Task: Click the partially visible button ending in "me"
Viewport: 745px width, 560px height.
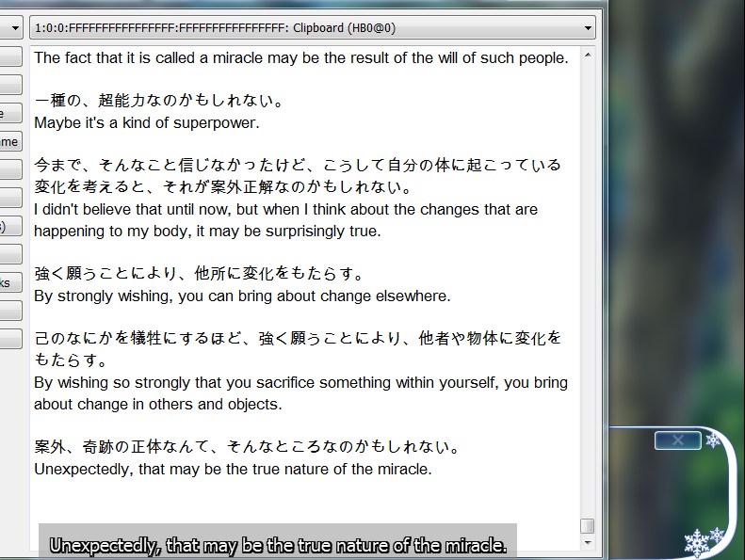Action: click(10, 141)
